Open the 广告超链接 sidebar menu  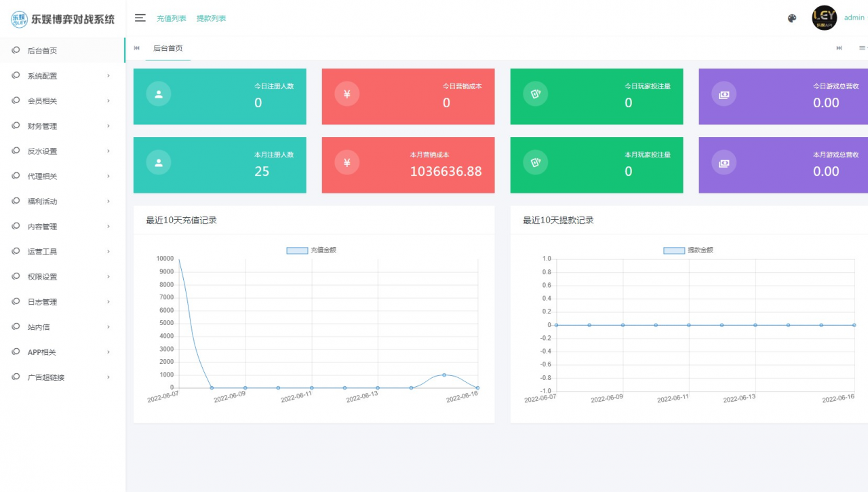(x=62, y=377)
